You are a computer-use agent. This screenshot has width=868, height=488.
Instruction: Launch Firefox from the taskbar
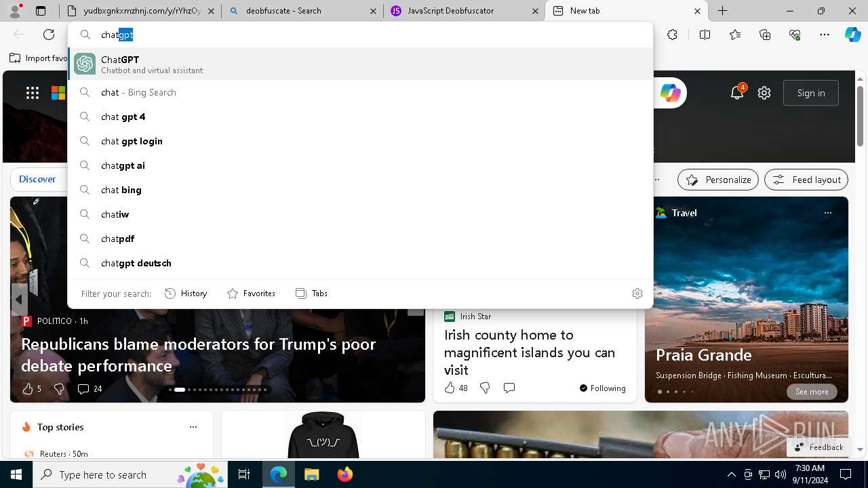click(x=344, y=474)
